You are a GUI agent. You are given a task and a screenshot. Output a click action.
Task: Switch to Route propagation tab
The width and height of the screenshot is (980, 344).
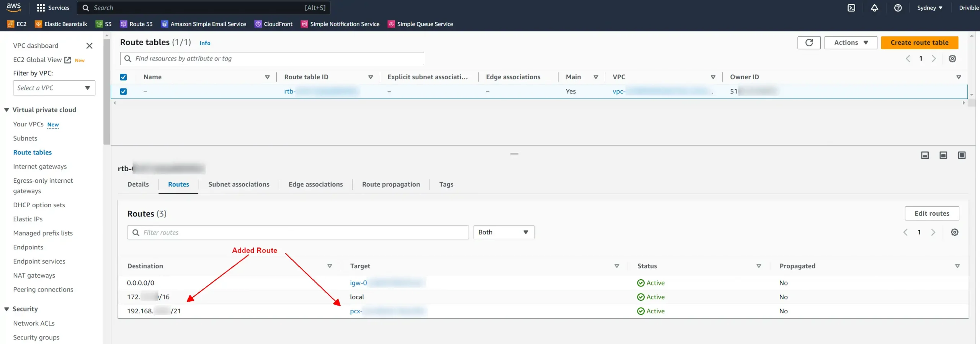pyautogui.click(x=391, y=184)
